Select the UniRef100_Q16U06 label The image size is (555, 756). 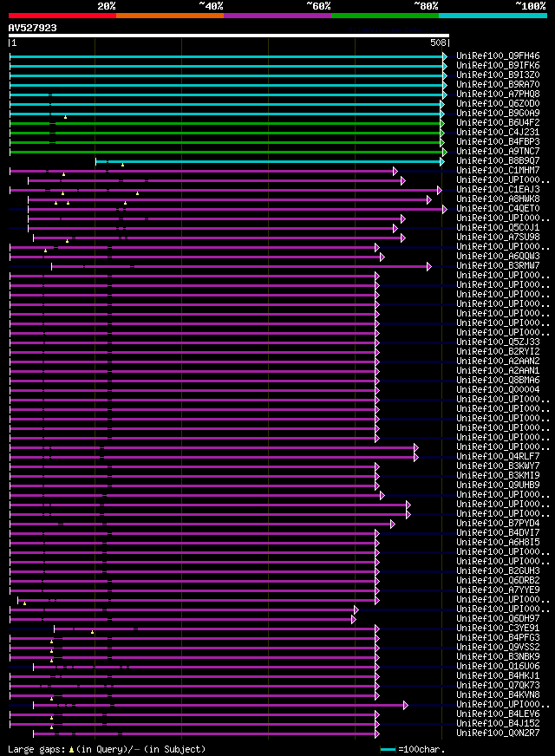click(498, 667)
